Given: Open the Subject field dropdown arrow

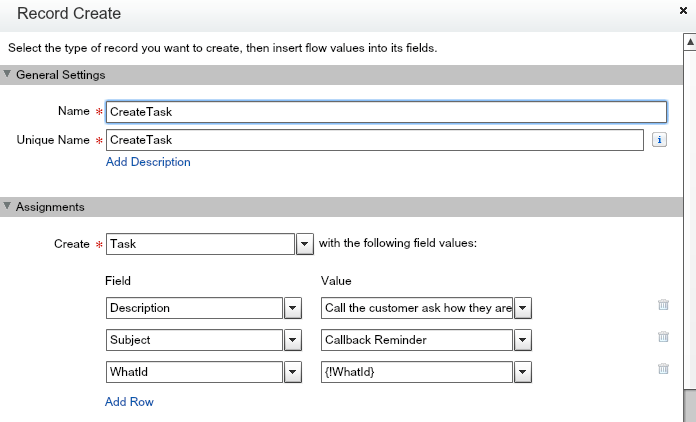Looking at the screenshot, I should [293, 340].
